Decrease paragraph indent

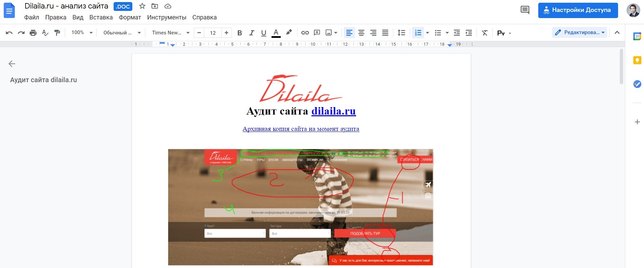pos(457,33)
